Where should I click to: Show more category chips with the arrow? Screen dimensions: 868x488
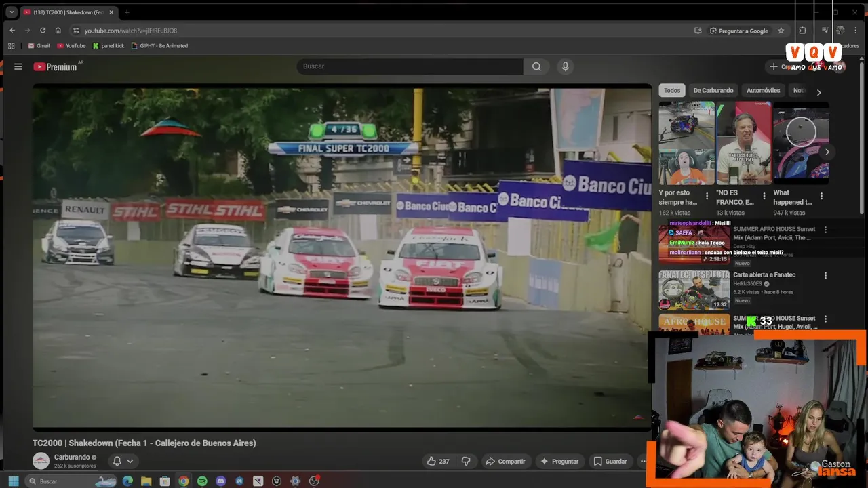818,92
